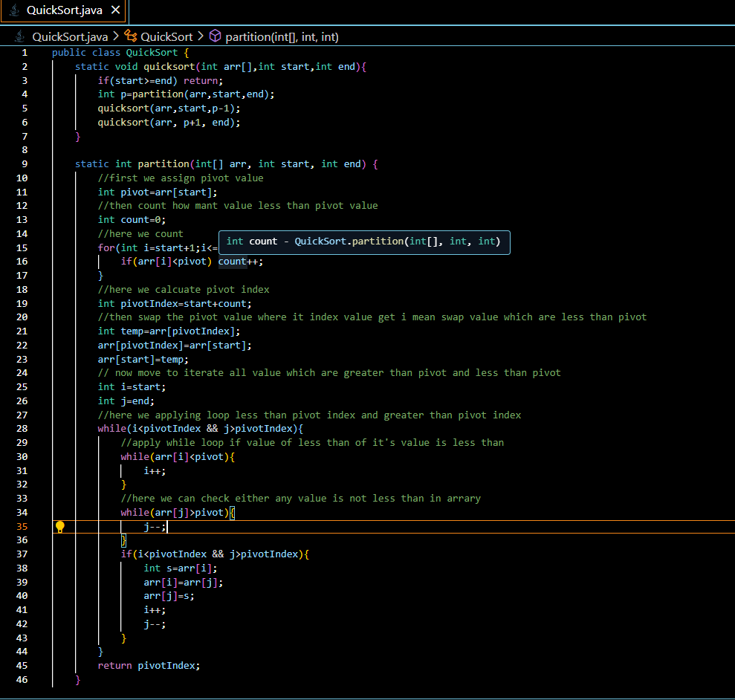The height and width of the screenshot is (700, 735).
Task: Click 'arr[i]=arr[j];' on line 39
Action: pyautogui.click(x=184, y=583)
